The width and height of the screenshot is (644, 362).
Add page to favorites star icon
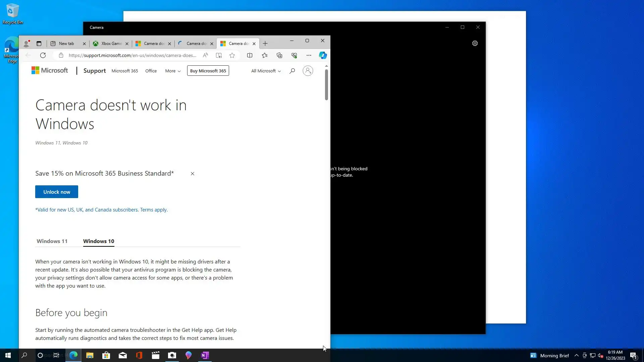coord(232,55)
